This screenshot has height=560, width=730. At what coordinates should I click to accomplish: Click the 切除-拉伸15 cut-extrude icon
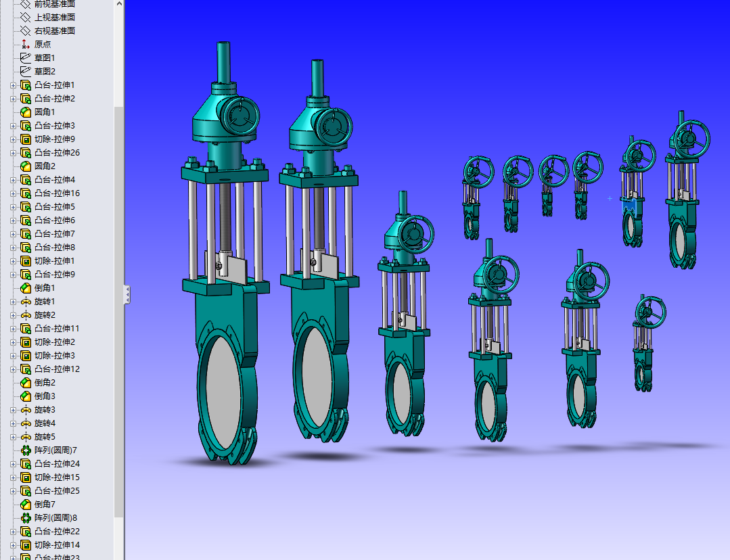pyautogui.click(x=26, y=477)
